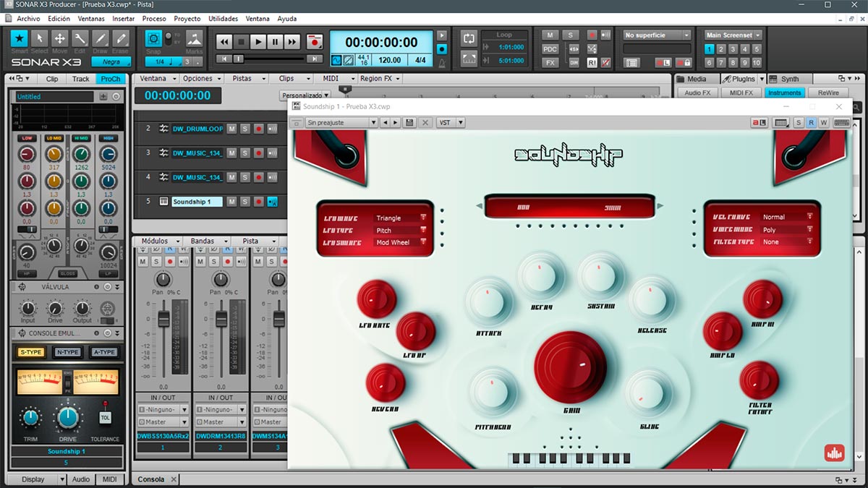Open the Negra snap note dropdown
Viewport: 868px width, 488px height.
click(x=111, y=61)
